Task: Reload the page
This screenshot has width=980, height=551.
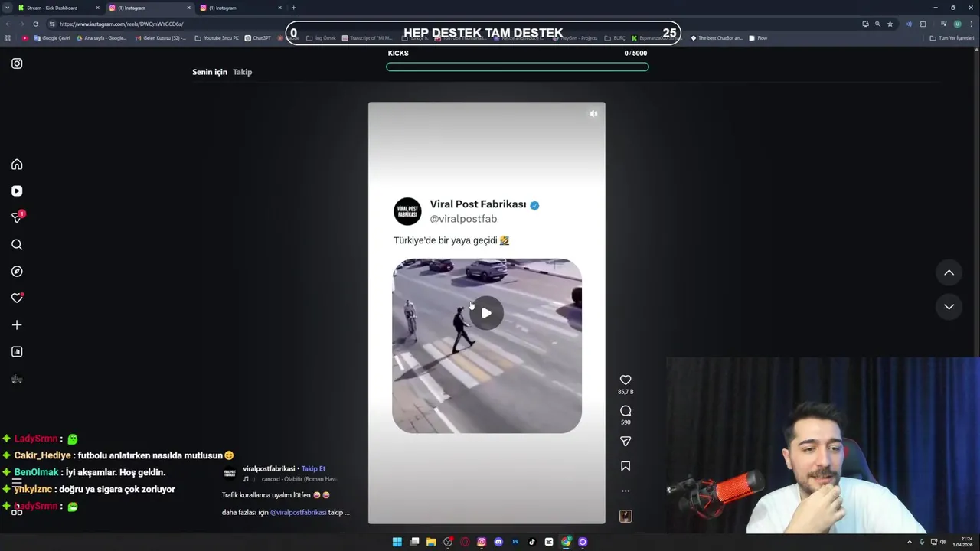Action: (35, 24)
